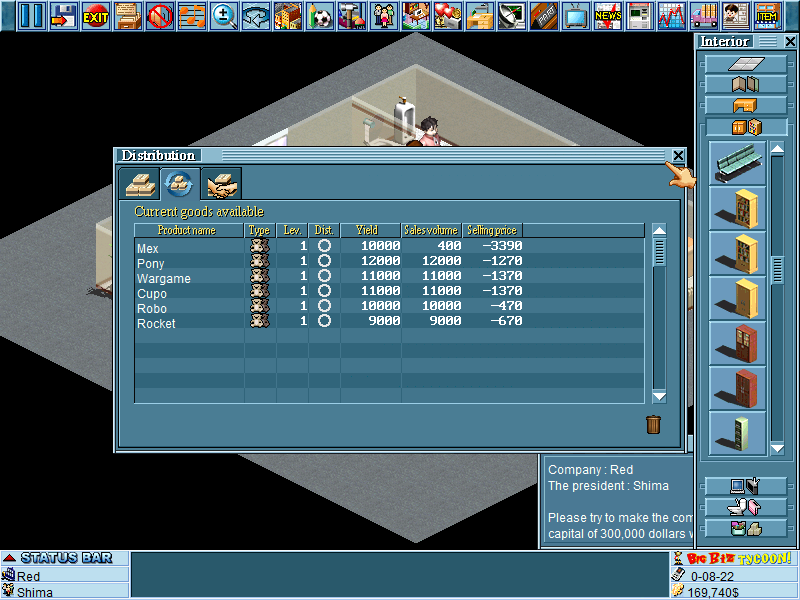Open the ATM bank machine icon
This screenshot has height=600, width=800.
point(640,16)
